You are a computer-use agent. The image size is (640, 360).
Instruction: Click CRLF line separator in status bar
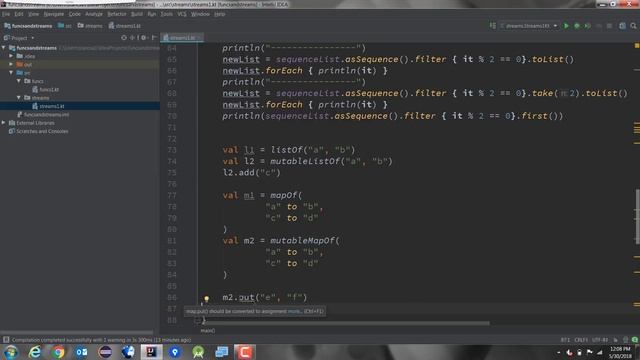tap(581, 340)
